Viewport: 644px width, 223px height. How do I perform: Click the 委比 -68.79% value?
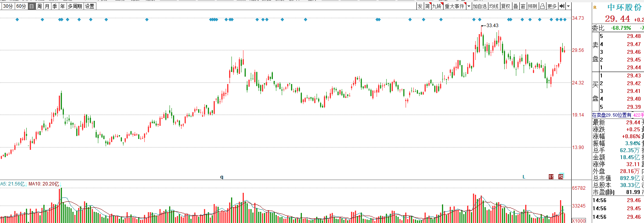click(x=621, y=28)
